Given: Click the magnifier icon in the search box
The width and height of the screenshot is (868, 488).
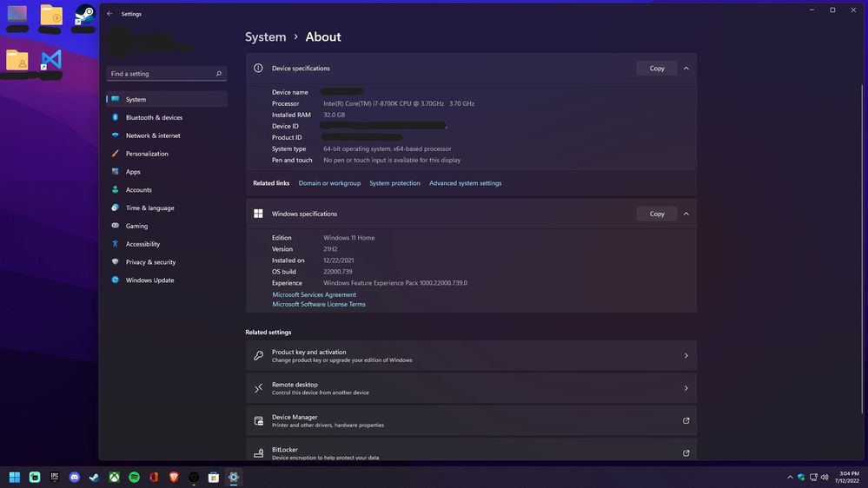Looking at the screenshot, I should tap(219, 74).
